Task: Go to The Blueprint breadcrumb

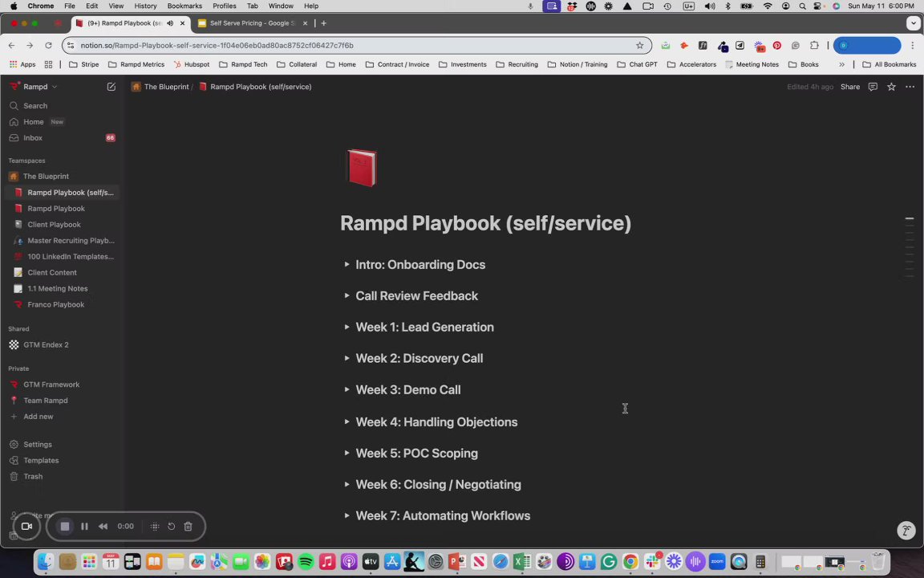Action: [x=160, y=87]
